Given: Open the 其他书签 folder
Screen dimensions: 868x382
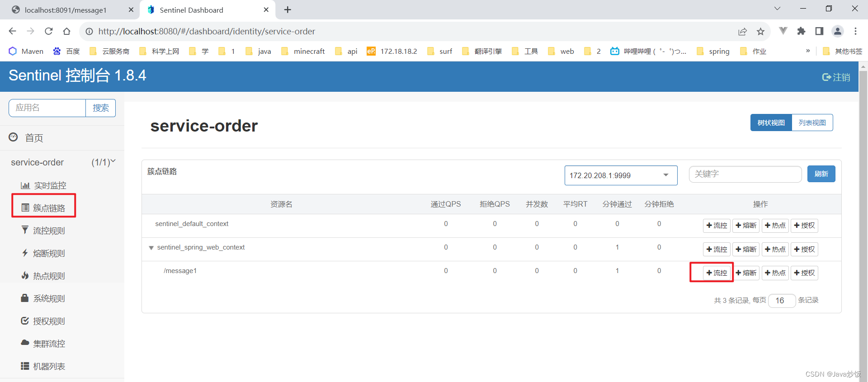Looking at the screenshot, I should point(842,51).
